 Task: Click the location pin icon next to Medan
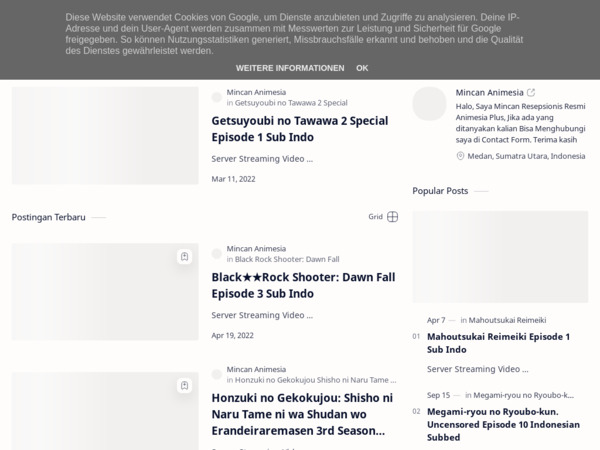(460, 156)
